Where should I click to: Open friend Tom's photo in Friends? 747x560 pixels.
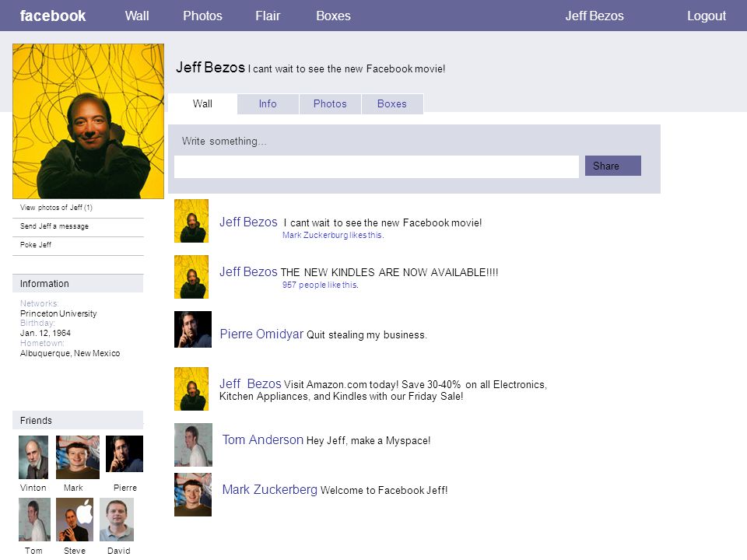(x=34, y=520)
